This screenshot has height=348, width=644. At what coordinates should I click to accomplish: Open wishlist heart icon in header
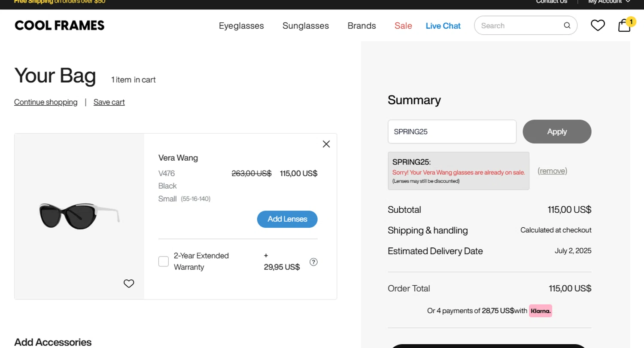[x=598, y=25]
